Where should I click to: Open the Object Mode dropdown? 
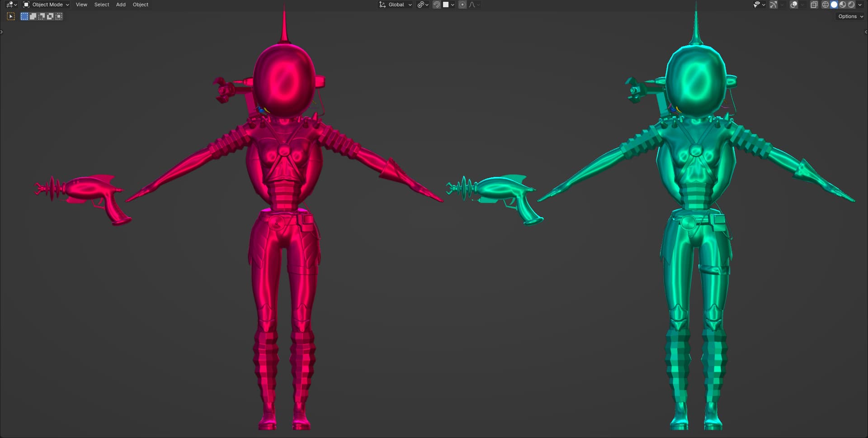click(46, 5)
